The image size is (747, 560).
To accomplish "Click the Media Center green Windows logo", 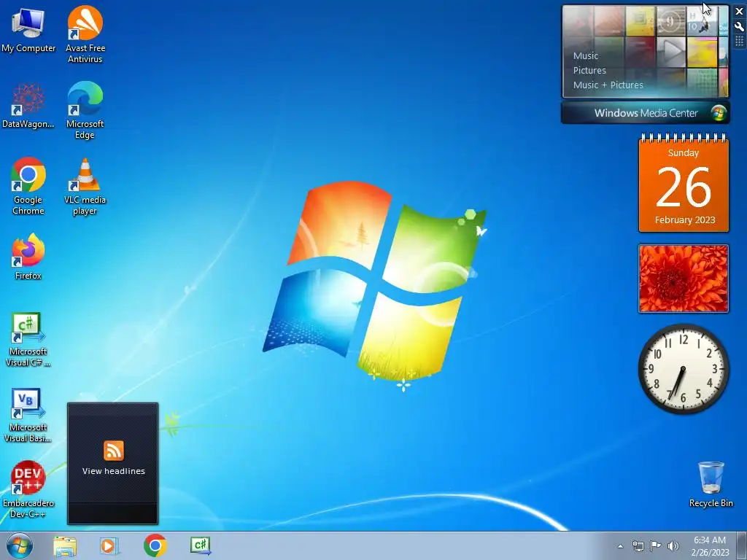I will (719, 113).
